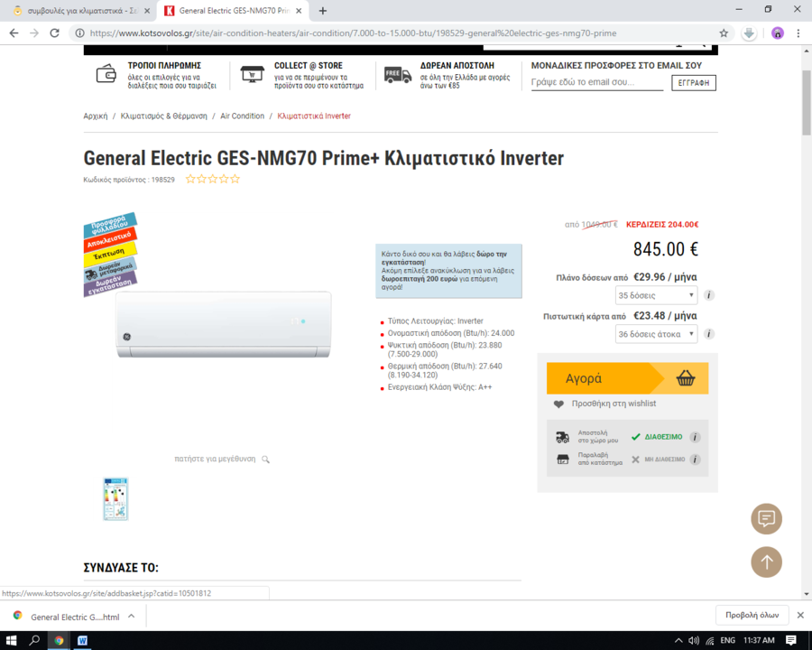Click the free delivery truck icon
812x650 pixels.
pyautogui.click(x=398, y=75)
